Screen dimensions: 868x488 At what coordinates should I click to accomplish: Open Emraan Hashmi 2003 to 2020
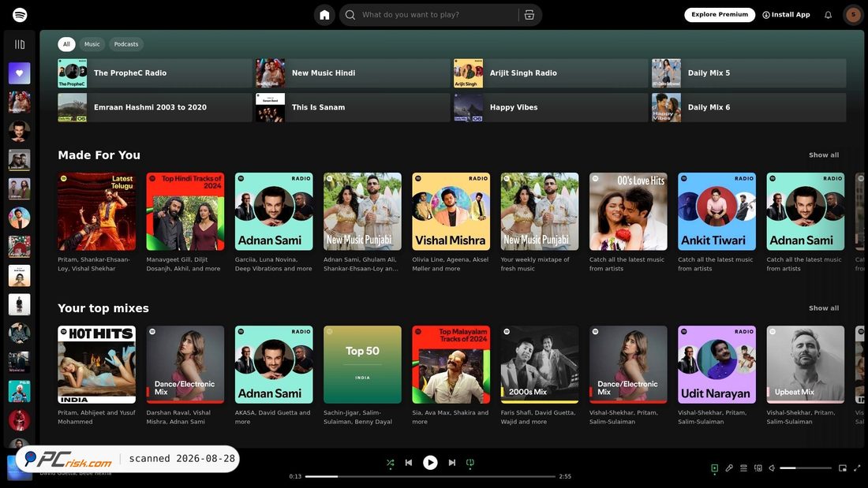[155, 107]
